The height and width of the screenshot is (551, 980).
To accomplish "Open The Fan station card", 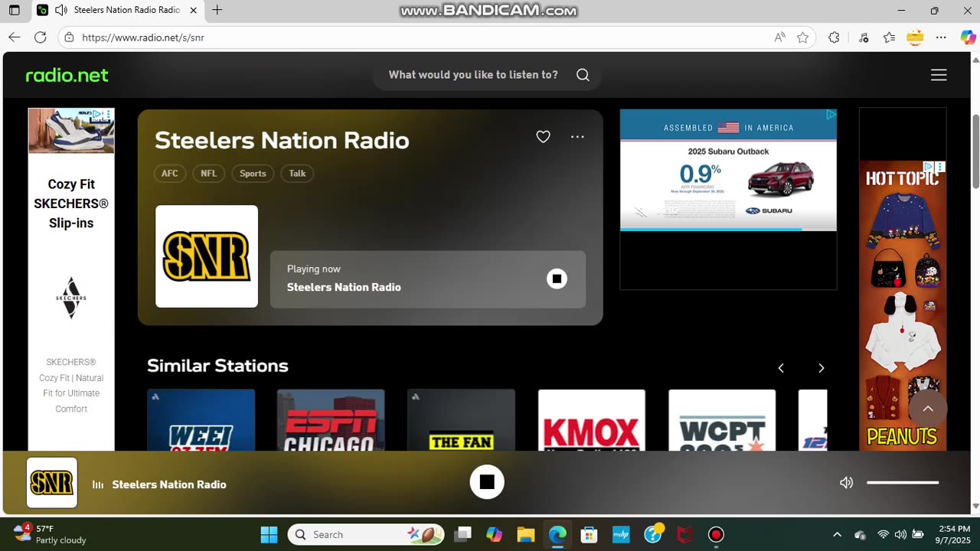I will [x=461, y=420].
